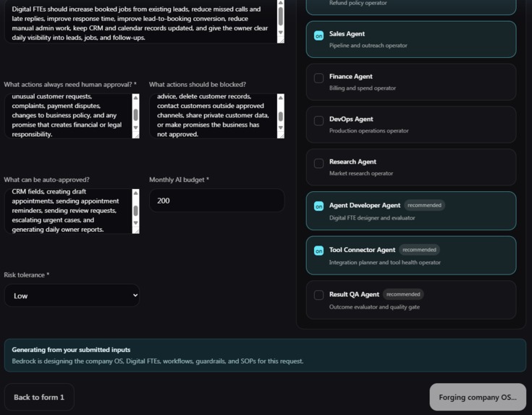532x415 pixels.
Task: Enable the Finance Agent checkbox
Action: [x=318, y=78]
